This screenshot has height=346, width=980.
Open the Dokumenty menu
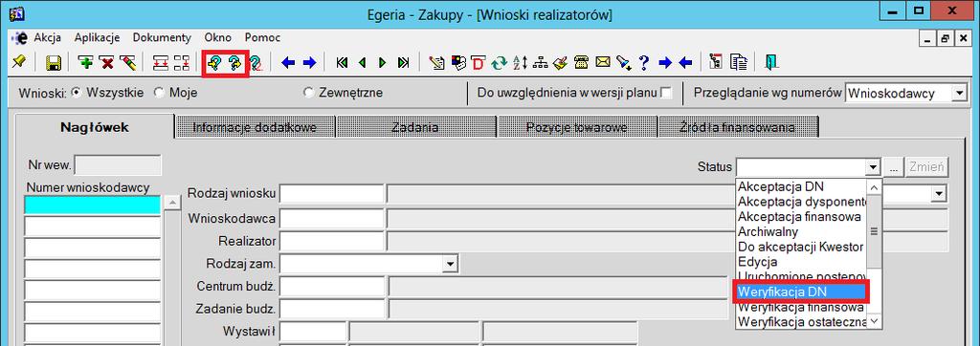click(162, 37)
